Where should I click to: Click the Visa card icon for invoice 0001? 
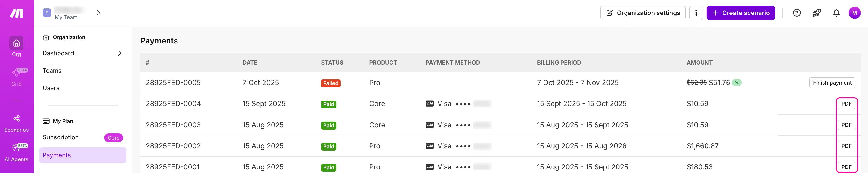coord(429,167)
